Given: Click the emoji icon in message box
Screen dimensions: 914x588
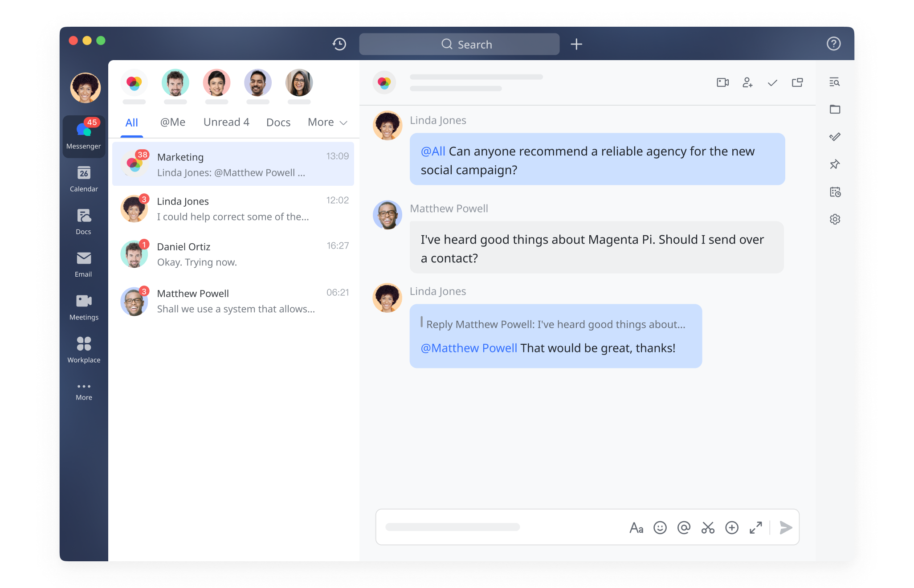Looking at the screenshot, I should pos(660,528).
